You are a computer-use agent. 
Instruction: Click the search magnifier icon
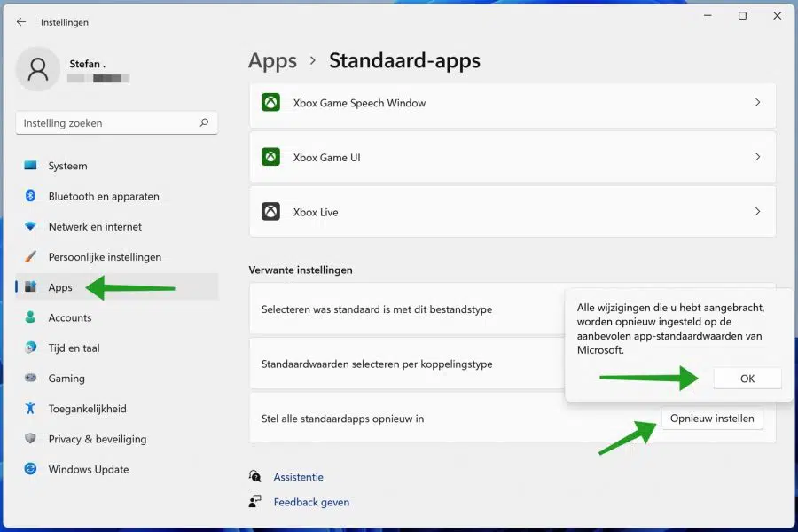point(204,122)
